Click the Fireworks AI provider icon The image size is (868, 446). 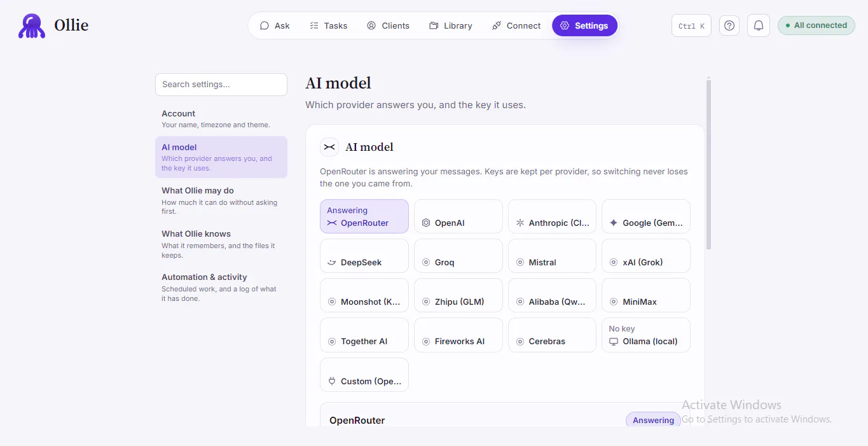tap(426, 342)
